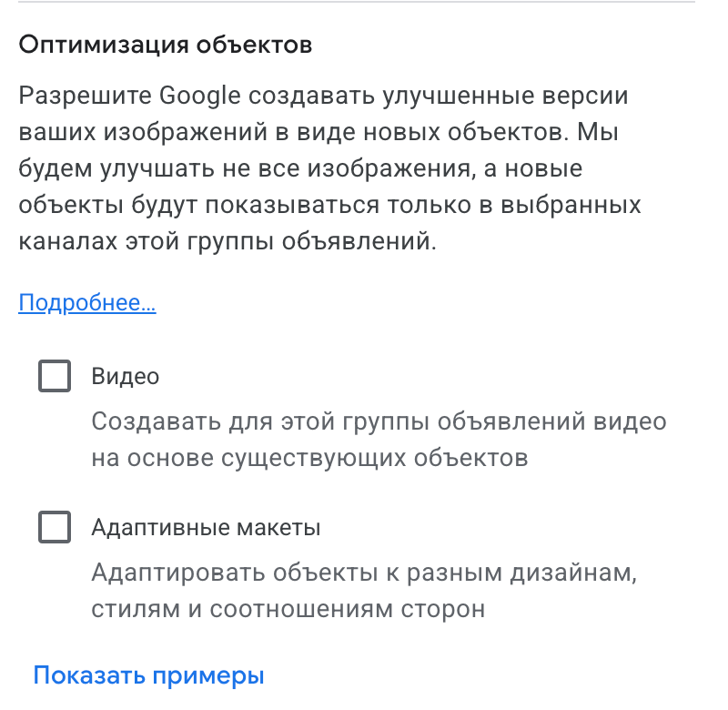Click the Показать примеры link
This screenshot has height=710, width=728.
coord(148,676)
